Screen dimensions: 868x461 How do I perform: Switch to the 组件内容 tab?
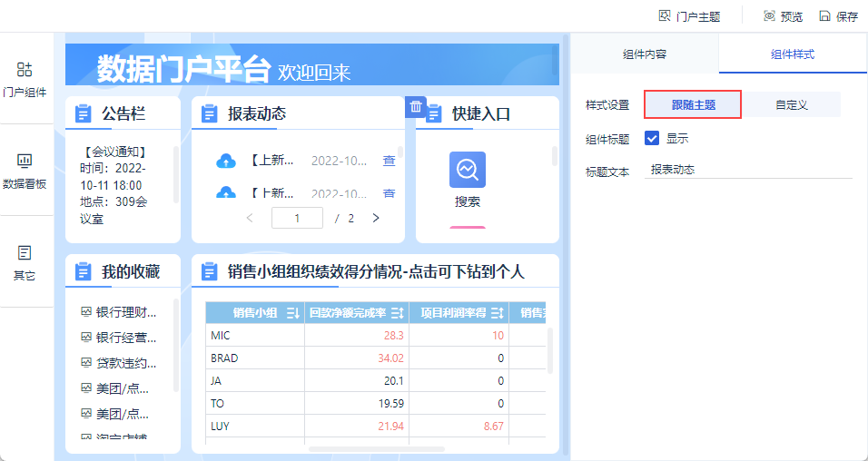tap(645, 54)
